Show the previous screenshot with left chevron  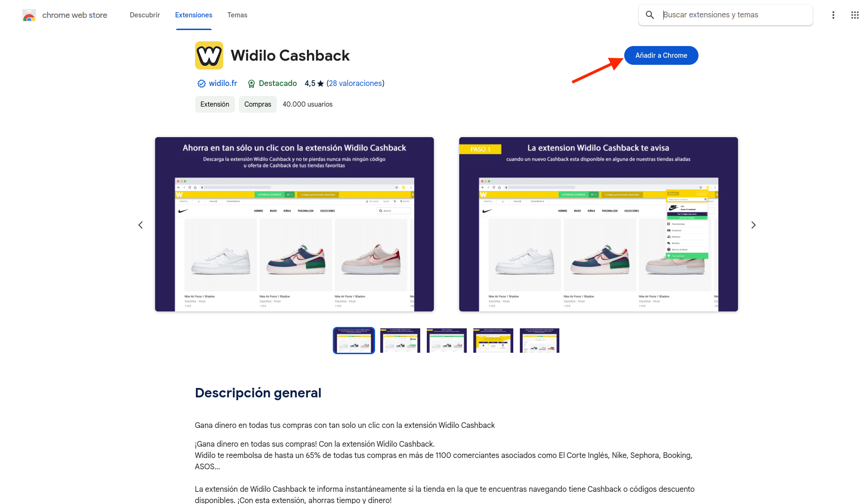pyautogui.click(x=141, y=225)
